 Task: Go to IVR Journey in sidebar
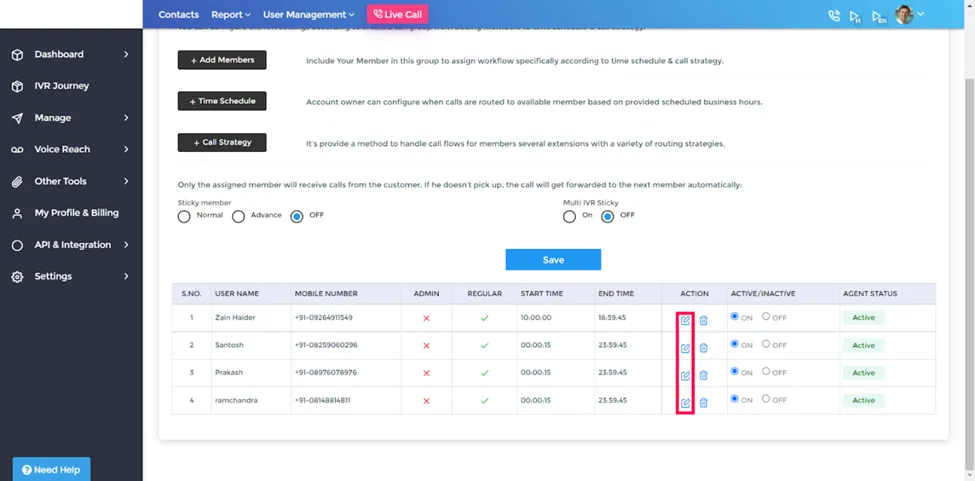62,86
